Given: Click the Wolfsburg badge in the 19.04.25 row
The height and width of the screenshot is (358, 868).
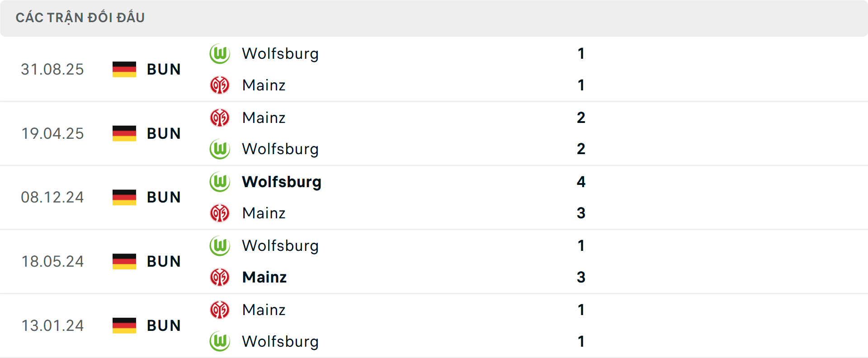Looking at the screenshot, I should click(x=220, y=149).
